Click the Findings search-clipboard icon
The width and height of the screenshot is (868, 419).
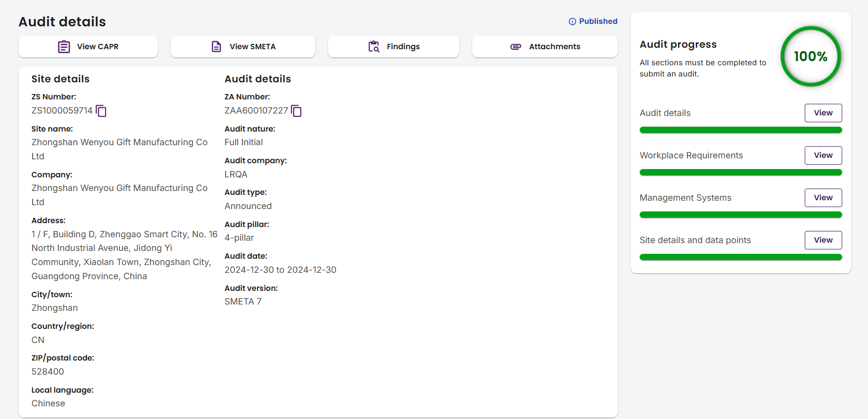click(373, 47)
